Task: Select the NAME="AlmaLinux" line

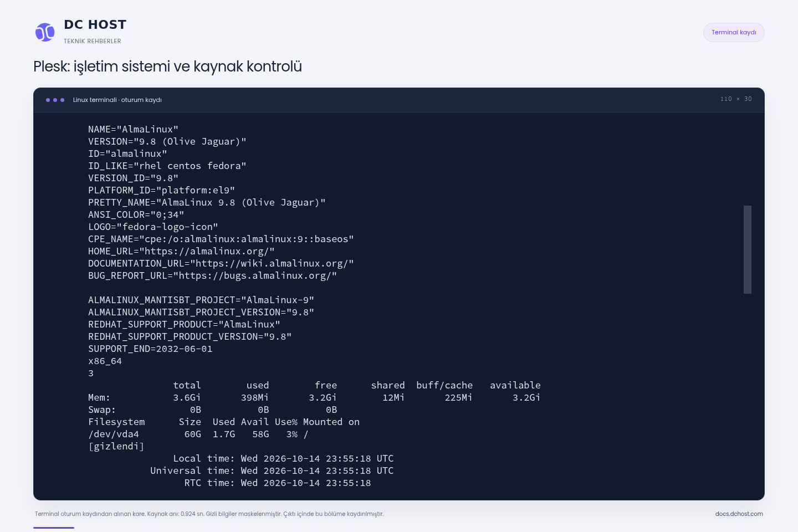Action: tap(133, 129)
